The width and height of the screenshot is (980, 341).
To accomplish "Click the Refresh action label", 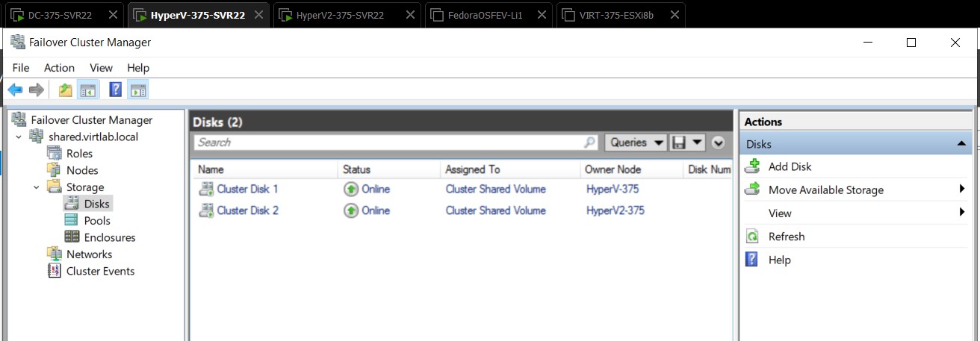I will (x=787, y=237).
